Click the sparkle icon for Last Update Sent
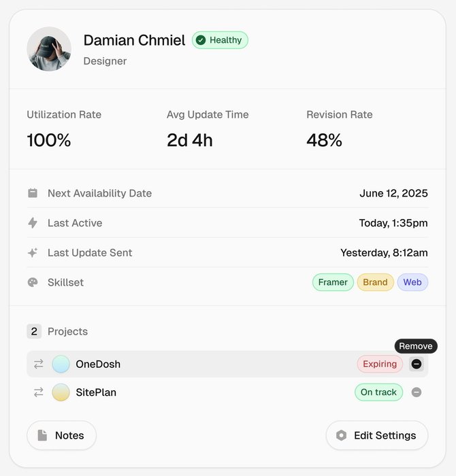The image size is (456, 476). [x=33, y=253]
